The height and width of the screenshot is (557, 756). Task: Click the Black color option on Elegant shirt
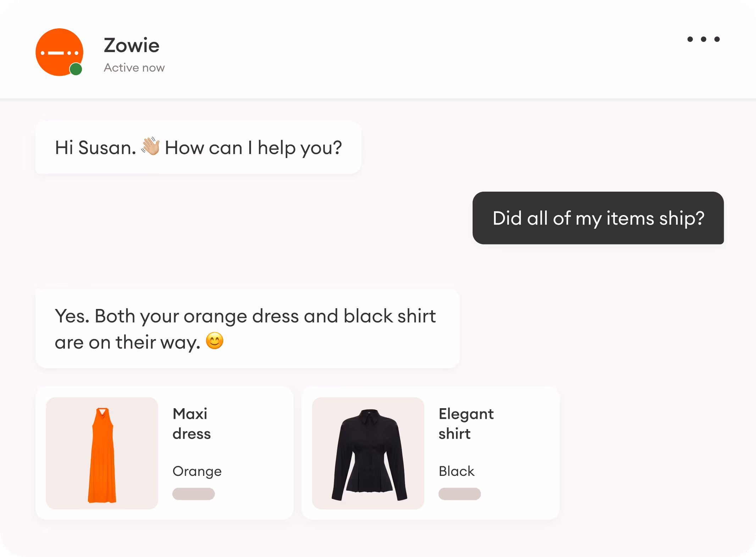pyautogui.click(x=456, y=471)
